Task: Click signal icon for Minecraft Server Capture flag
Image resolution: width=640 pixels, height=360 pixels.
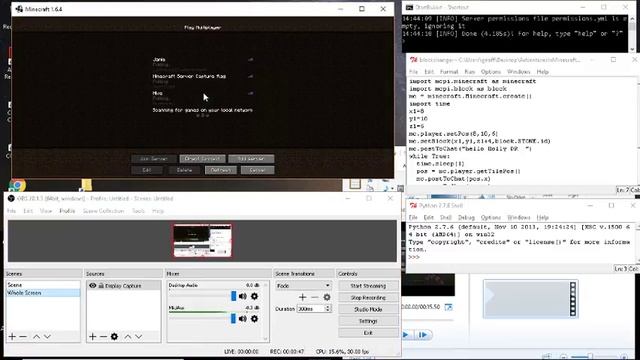Action: click(x=250, y=76)
